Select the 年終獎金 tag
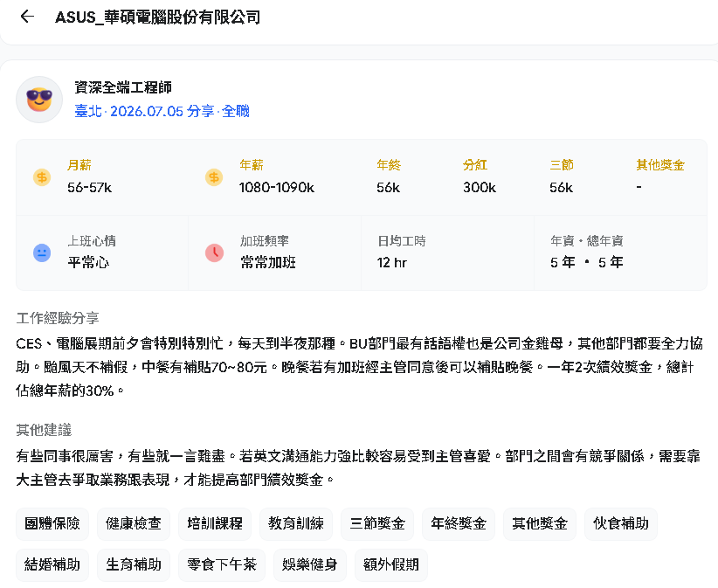Screen dimensions: 718x588 coord(459,524)
